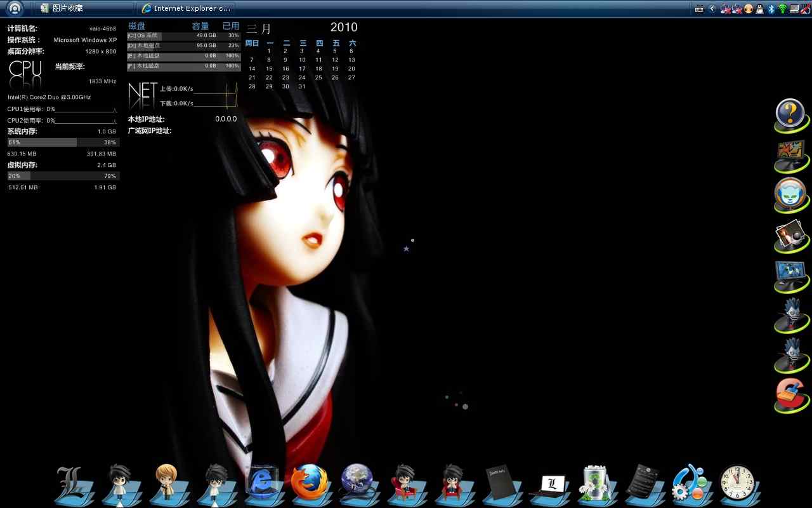Viewport: 812px width, 508px height.
Task: Click the NET widget logo
Action: (143, 95)
